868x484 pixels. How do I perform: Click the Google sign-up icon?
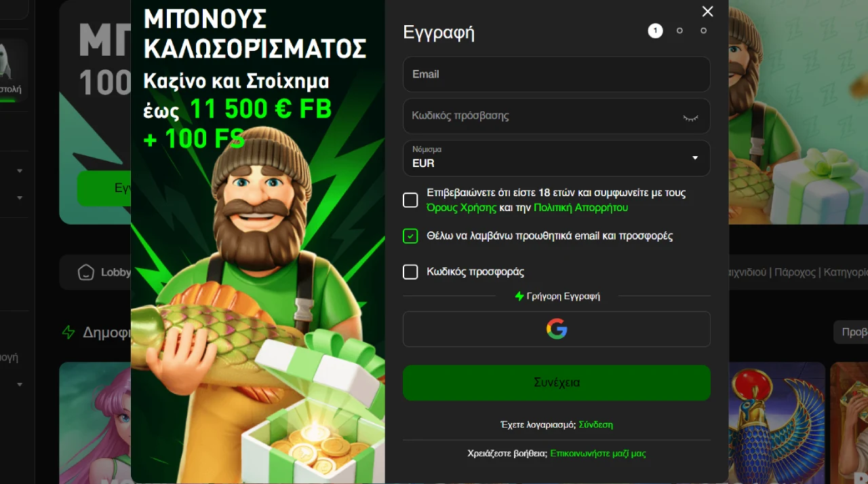[x=557, y=329]
